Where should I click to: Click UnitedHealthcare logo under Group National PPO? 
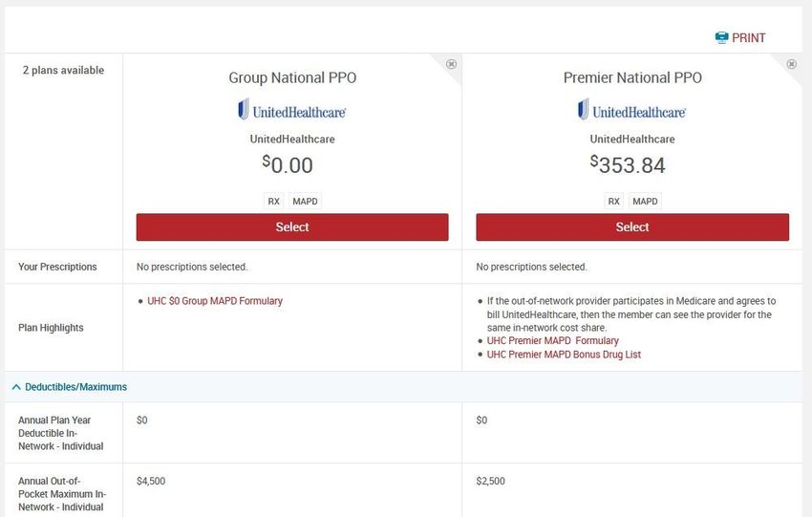(x=292, y=110)
